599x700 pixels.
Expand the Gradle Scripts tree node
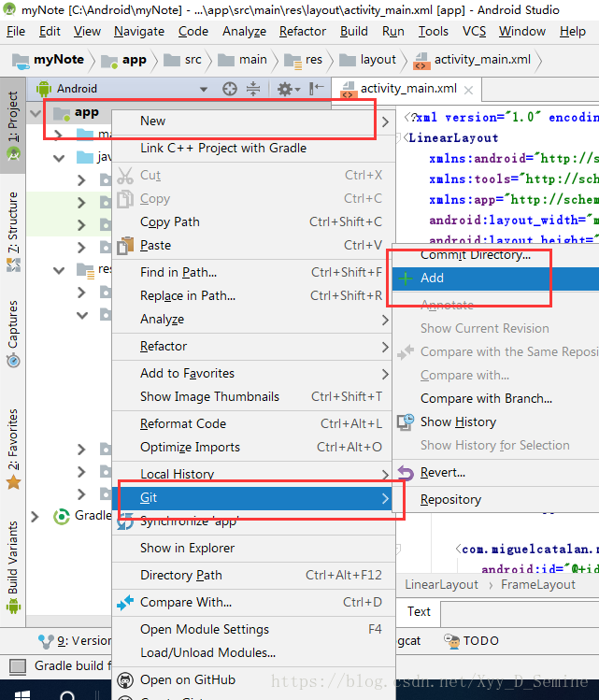coord(35,517)
